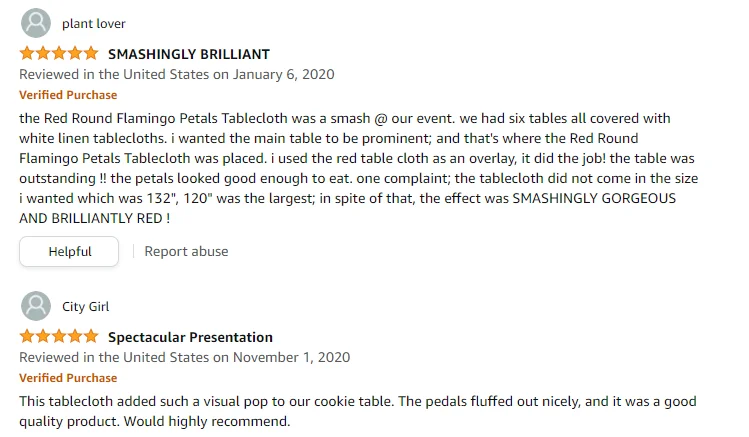This screenshot has height=437, width=749.
Task: Mark plant lover's review as Helpful
Action: pos(69,251)
